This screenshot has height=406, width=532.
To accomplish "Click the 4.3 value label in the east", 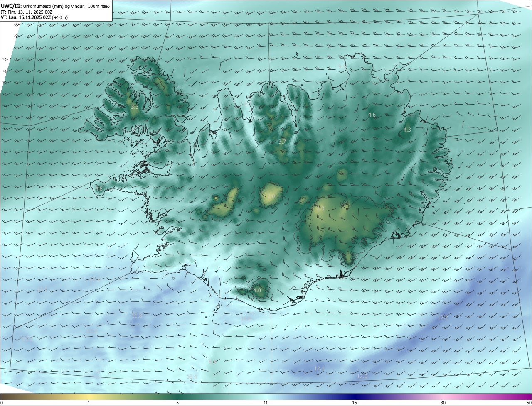I will tap(407, 130).
